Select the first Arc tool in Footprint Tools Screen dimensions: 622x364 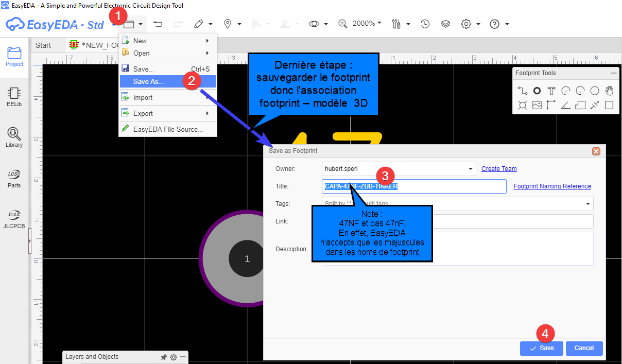tap(566, 91)
